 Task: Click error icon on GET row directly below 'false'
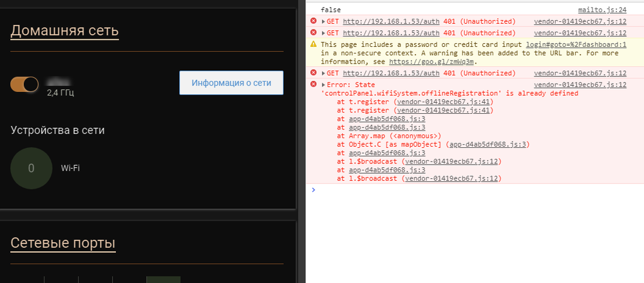pos(314,21)
